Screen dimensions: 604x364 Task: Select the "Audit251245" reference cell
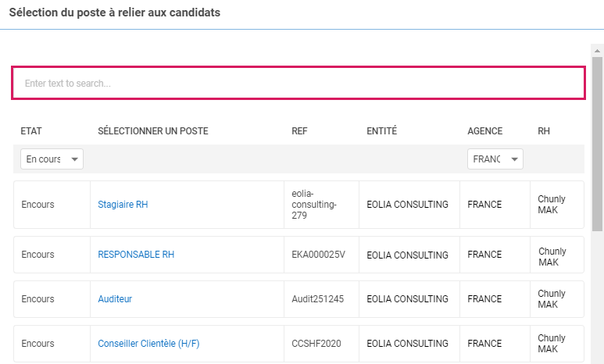[317, 299]
